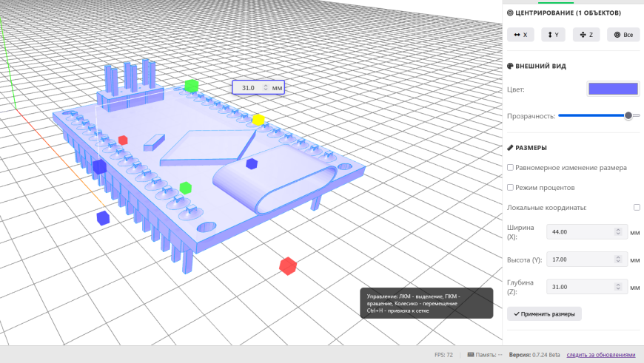This screenshot has width=644, height=363.
Task: Click the height (Y) 17.00 field
Action: 586,259
